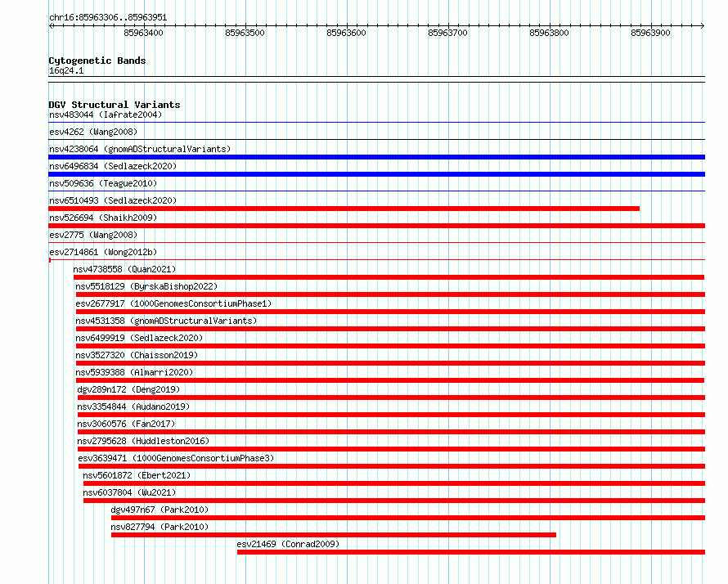The height and width of the screenshot is (584, 728).
Task: Click the nsv4738558 (Quan2021) label
Action: coord(124,269)
